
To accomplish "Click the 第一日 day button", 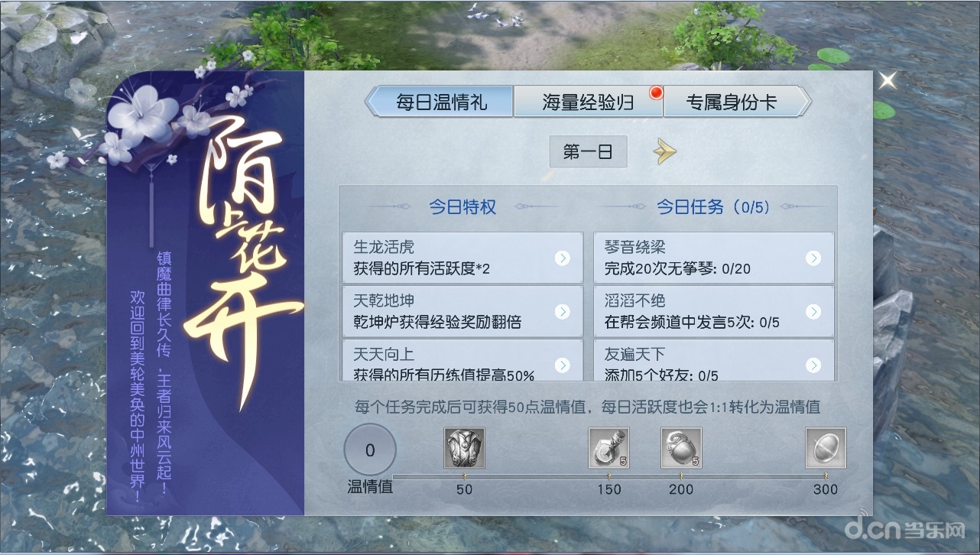I will [588, 152].
